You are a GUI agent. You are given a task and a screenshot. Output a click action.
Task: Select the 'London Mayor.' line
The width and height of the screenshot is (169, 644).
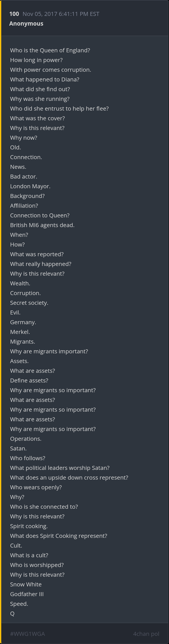point(30,186)
